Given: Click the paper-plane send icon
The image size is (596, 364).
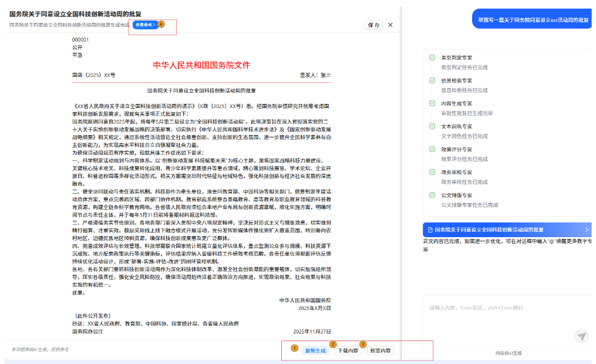Looking at the screenshot, I should (x=581, y=336).
